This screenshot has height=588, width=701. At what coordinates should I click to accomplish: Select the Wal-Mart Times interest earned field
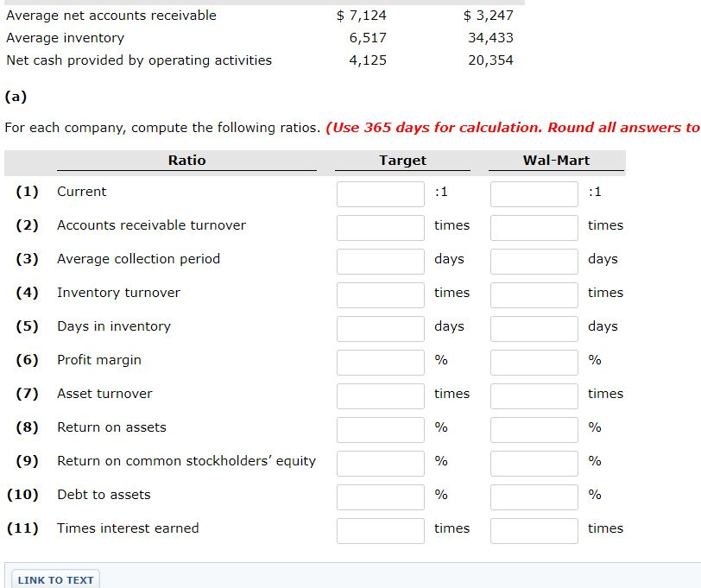[533, 530]
